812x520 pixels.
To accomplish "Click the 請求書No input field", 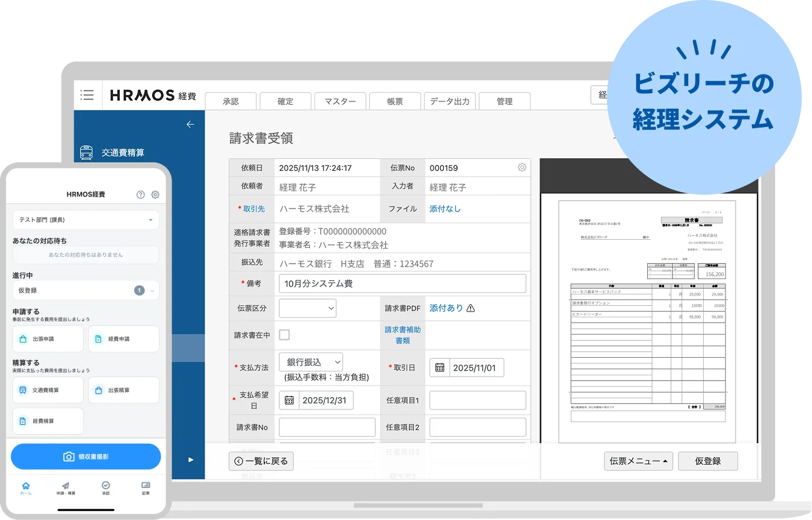I will (x=327, y=427).
